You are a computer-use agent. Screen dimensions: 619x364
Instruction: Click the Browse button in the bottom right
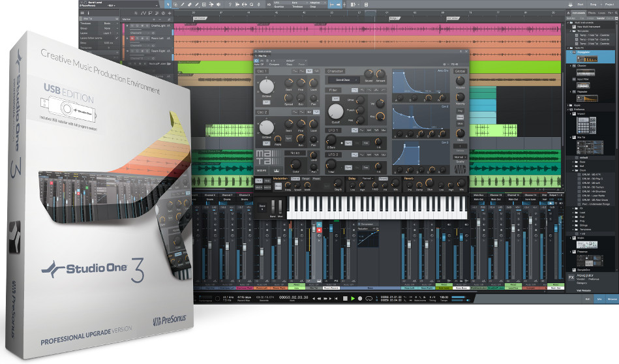click(x=612, y=299)
